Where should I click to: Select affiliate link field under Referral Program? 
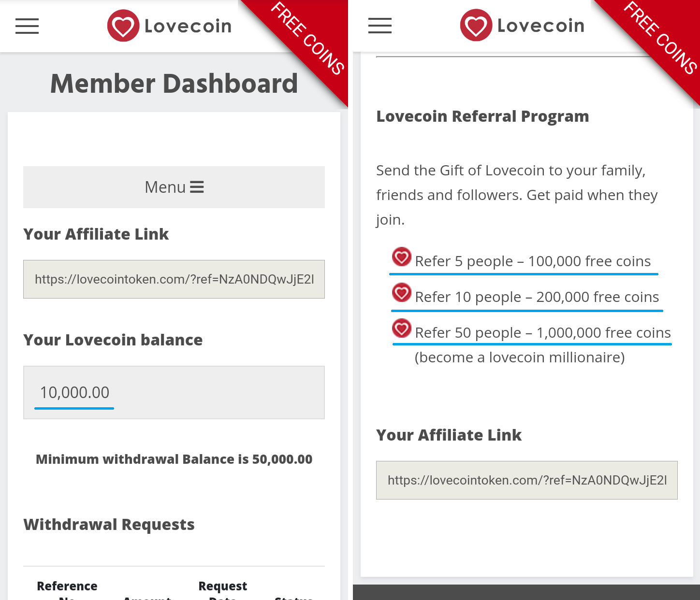coord(527,480)
